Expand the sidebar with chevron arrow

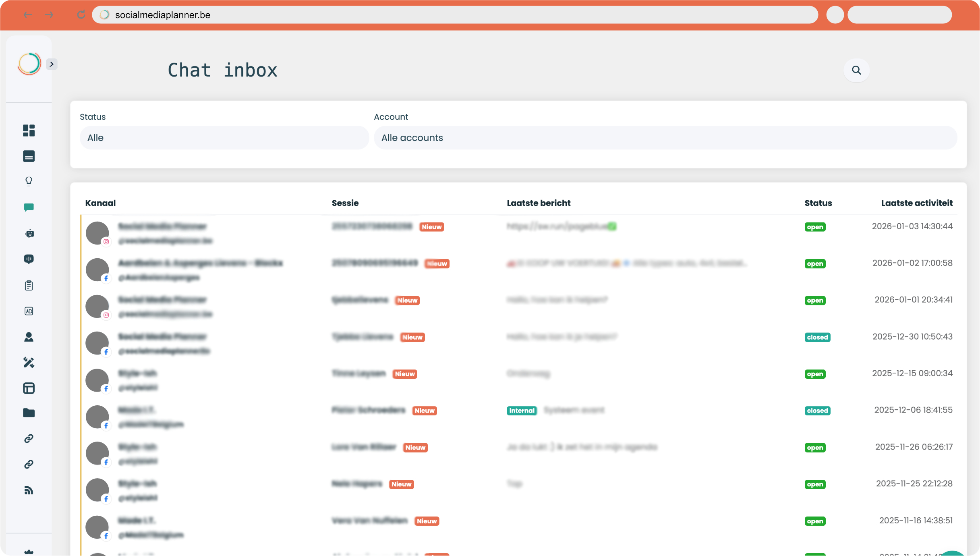(52, 64)
